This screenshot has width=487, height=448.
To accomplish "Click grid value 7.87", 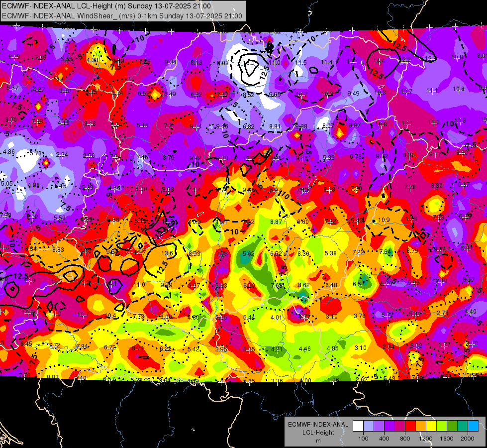I will pos(222,95).
